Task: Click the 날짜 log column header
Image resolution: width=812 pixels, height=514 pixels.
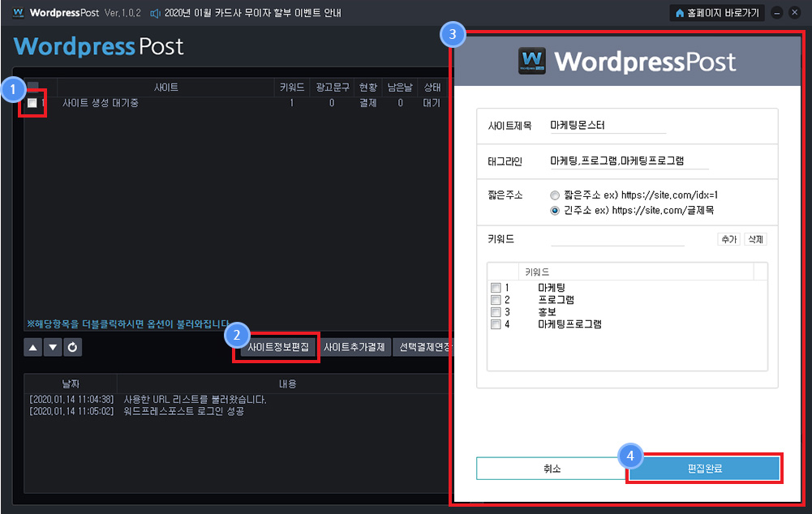Action: (71, 383)
